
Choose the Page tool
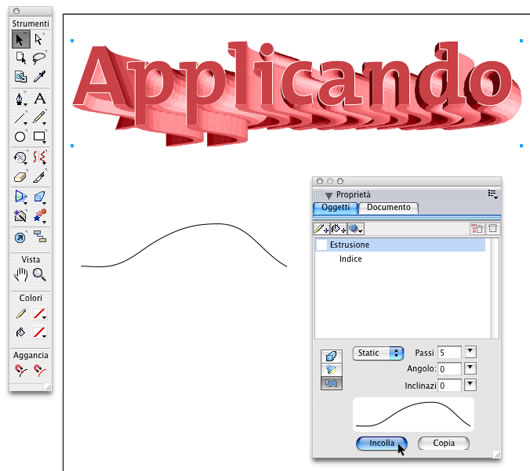pos(21,58)
